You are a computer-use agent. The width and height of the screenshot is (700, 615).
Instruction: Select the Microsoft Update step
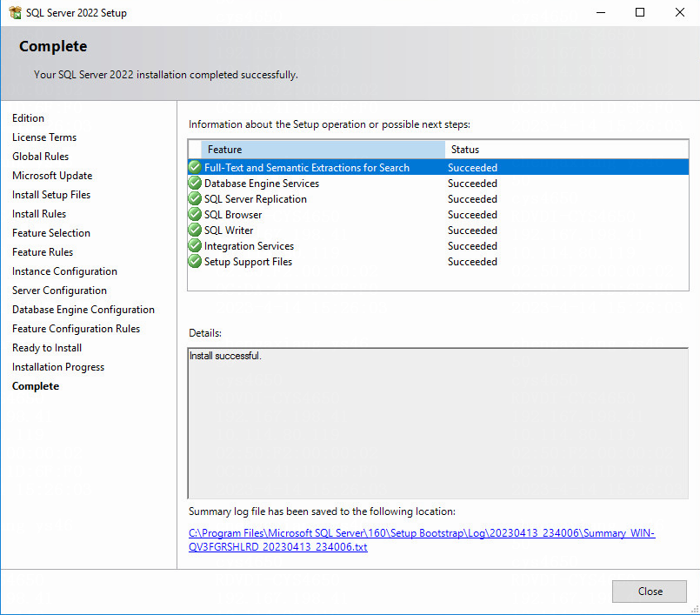(x=52, y=176)
